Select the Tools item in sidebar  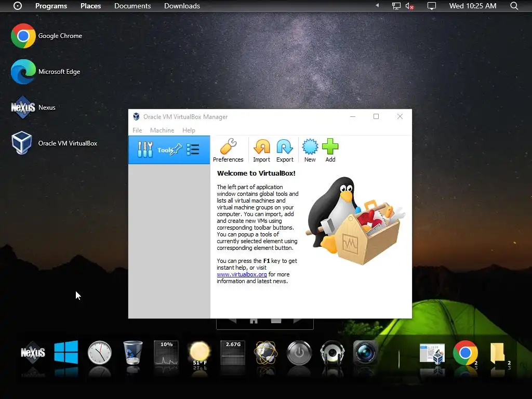tap(169, 150)
